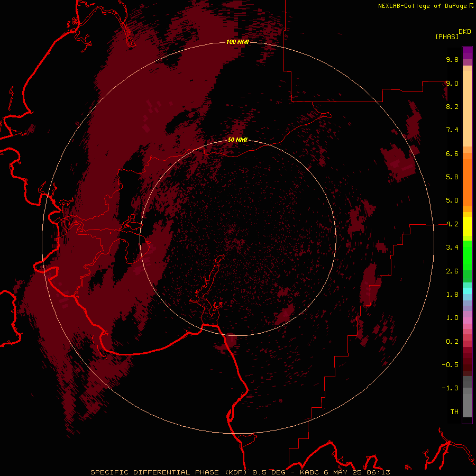The height and width of the screenshot is (476, 476).
Task: Click the 100 NMI range ring label
Action: [x=237, y=42]
